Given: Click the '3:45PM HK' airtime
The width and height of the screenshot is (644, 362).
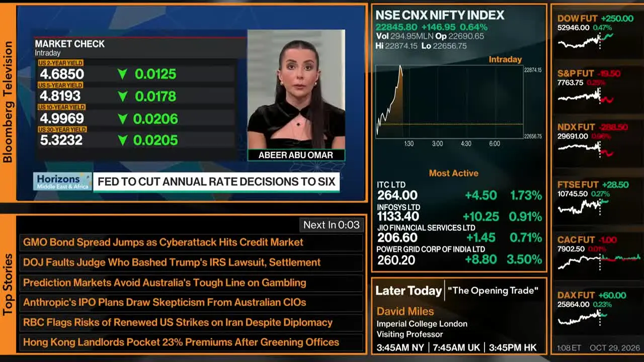Looking at the screenshot, I should coord(512,347).
